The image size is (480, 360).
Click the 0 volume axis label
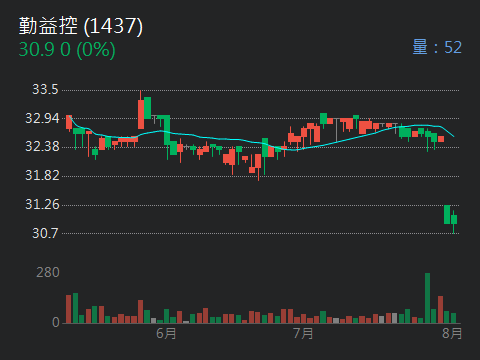click(x=56, y=322)
